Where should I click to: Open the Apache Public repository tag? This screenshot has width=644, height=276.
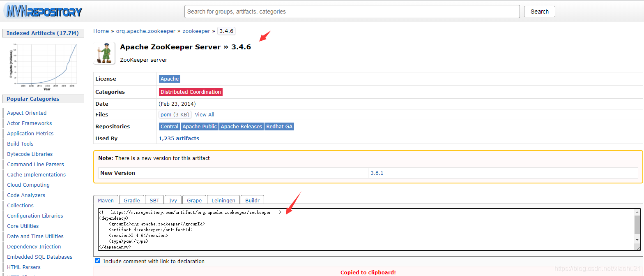click(200, 126)
